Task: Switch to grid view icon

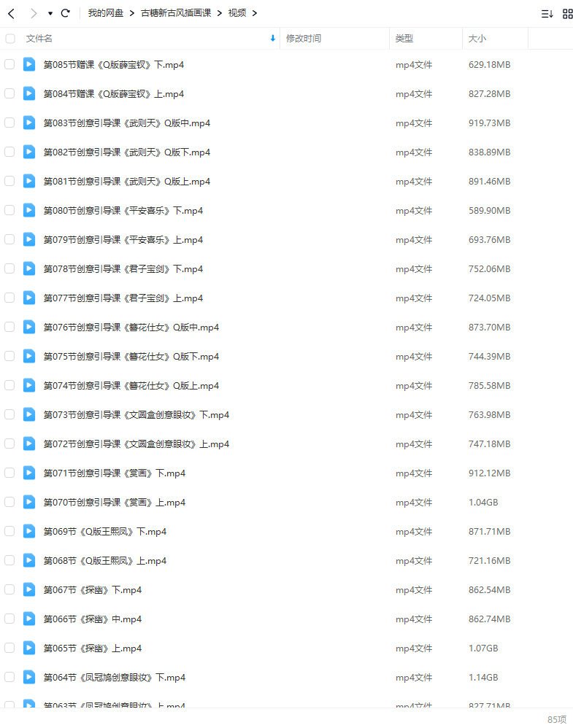Action: coord(567,13)
